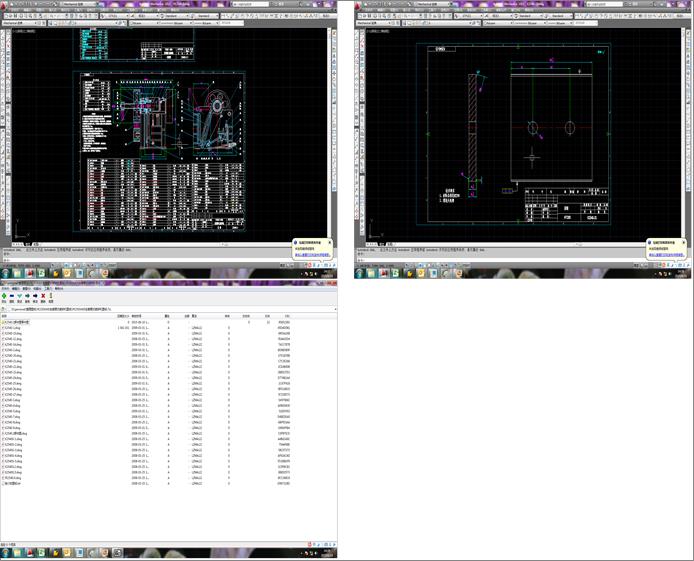Viewport: 694px width, 561px height.
Task: Open Windows Start menu below 7-Zip window
Action: click(x=5, y=553)
